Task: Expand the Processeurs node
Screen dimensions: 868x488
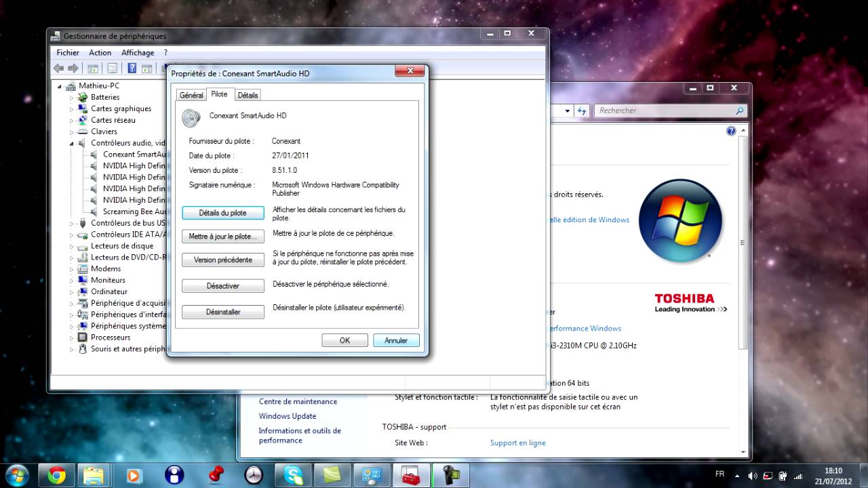Action: pos(71,338)
